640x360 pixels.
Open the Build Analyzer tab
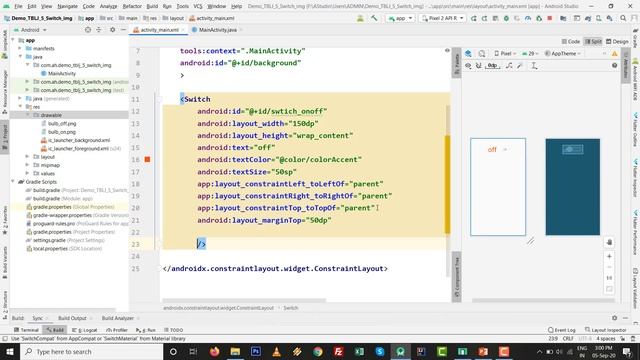point(118,318)
